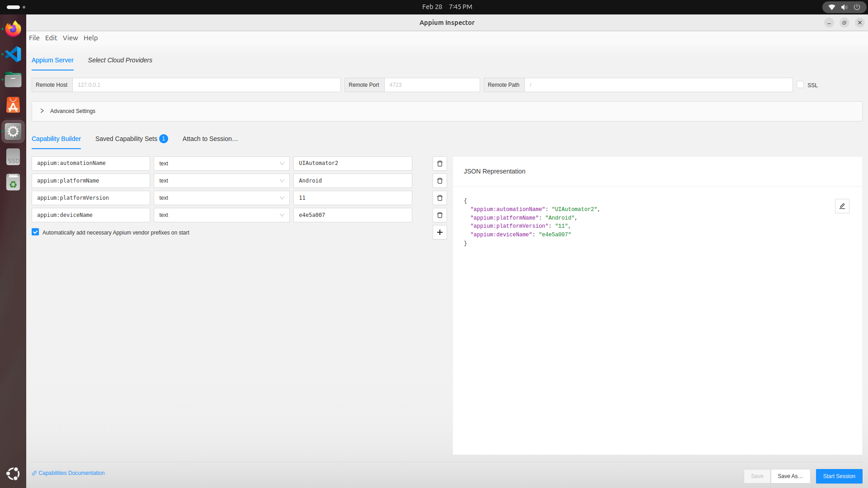Image resolution: width=868 pixels, height=488 pixels.
Task: Uncheck automatically add Appium vendor prefixes
Action: (x=35, y=232)
